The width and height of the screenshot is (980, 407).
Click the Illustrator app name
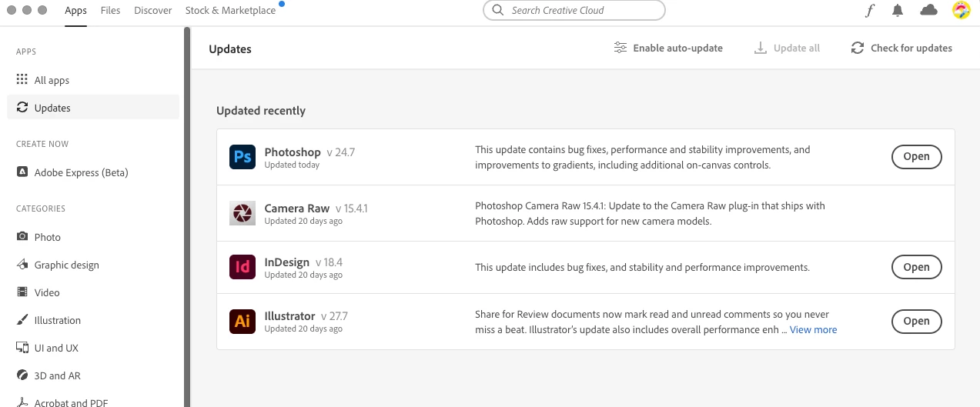point(290,316)
